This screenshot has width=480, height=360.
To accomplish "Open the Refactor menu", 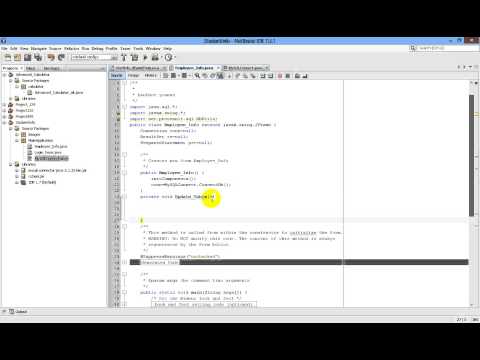I will tap(71, 49).
